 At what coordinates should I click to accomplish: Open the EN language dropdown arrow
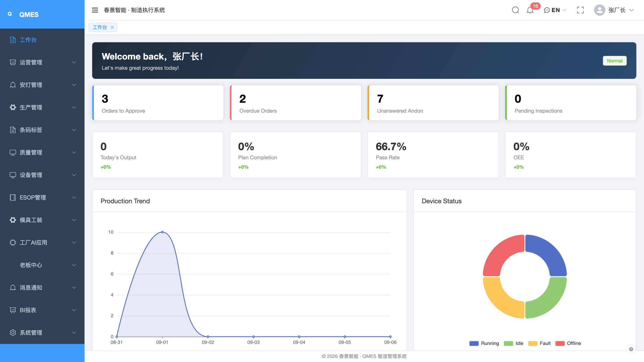coord(564,10)
